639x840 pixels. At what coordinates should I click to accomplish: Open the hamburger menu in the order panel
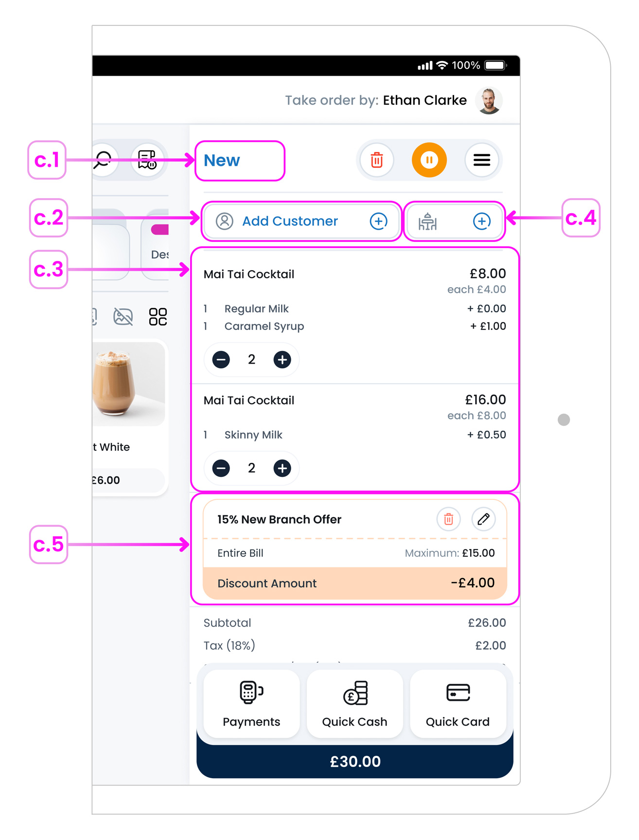[481, 160]
